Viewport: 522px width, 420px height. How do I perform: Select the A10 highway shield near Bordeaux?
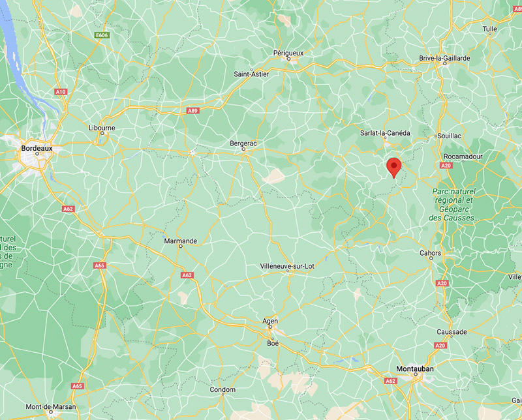tap(61, 92)
